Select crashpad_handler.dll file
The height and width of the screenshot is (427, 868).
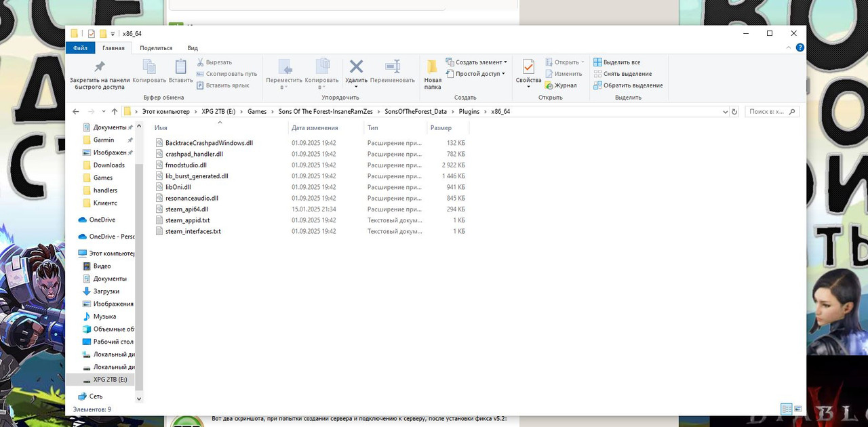tap(194, 154)
